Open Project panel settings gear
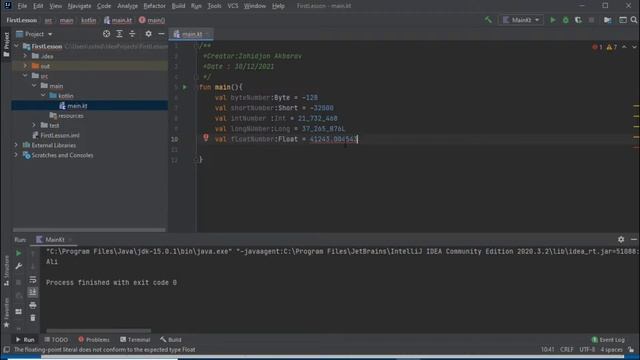640x360 pixels. pos(149,34)
